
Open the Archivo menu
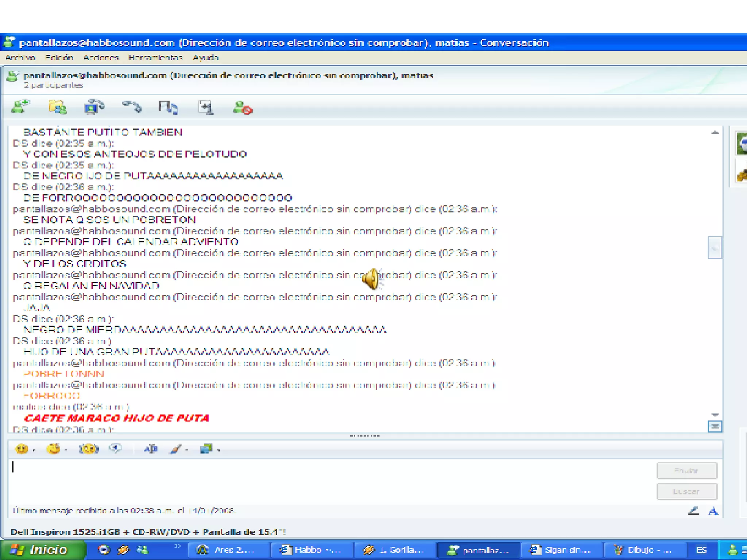pos(20,57)
